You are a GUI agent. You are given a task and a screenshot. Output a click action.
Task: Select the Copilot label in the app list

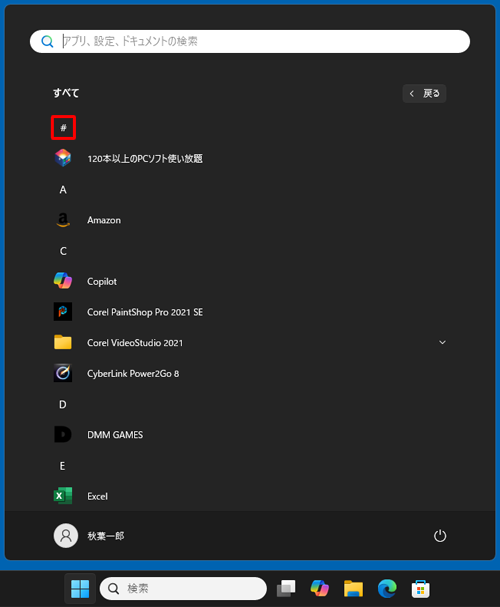pos(102,281)
